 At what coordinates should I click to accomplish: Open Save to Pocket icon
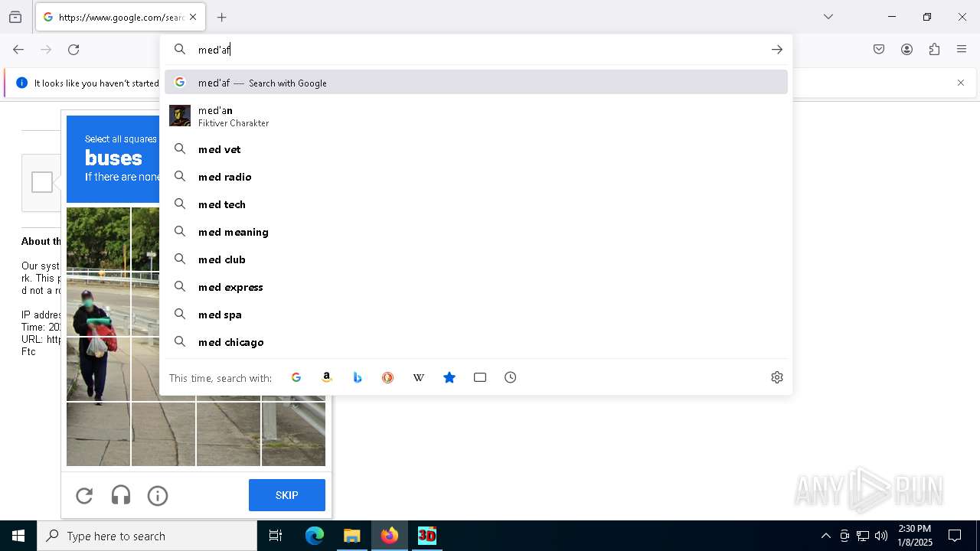coord(879,50)
